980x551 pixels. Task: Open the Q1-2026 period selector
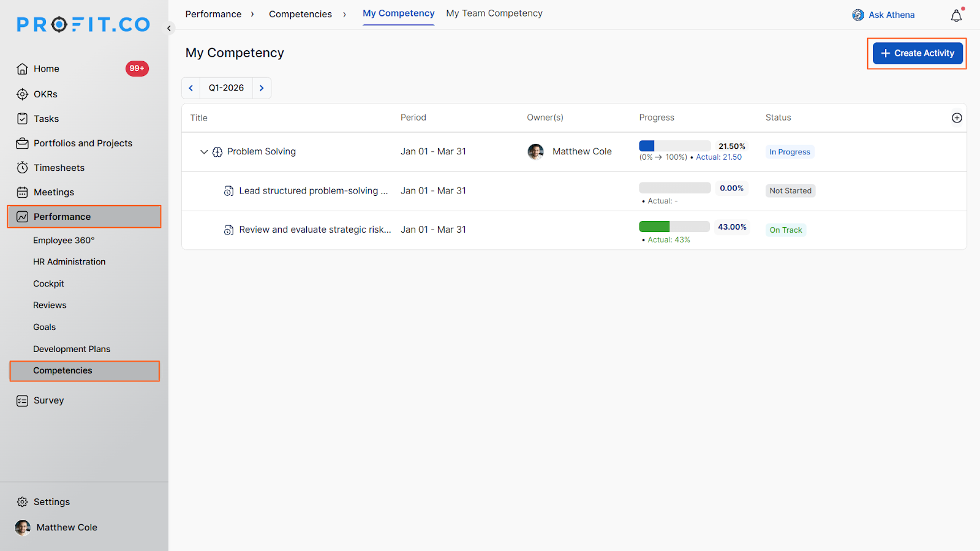click(226, 88)
